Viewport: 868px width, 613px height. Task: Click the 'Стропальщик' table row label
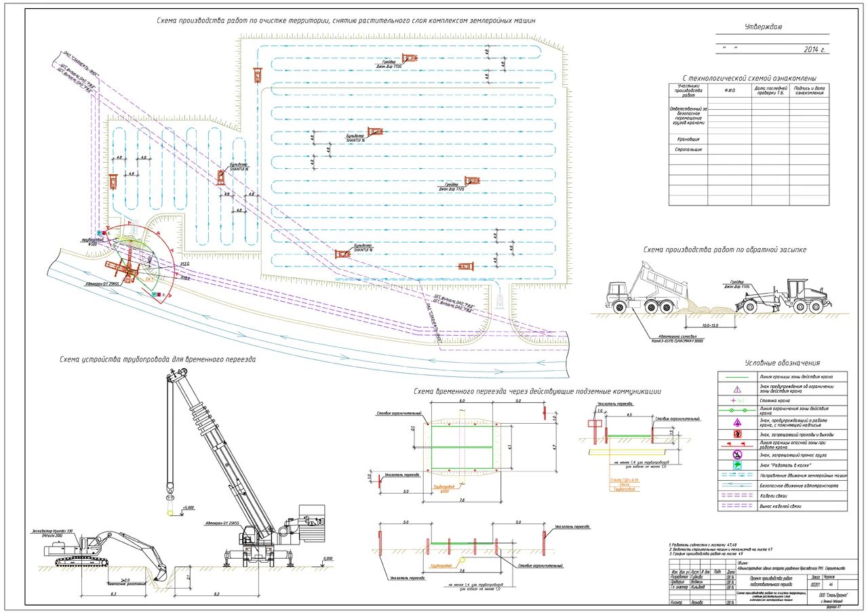[688, 149]
